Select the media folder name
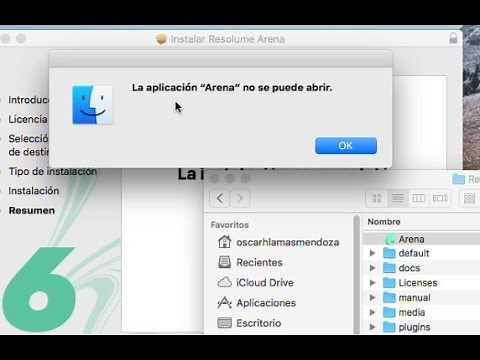 click(412, 312)
